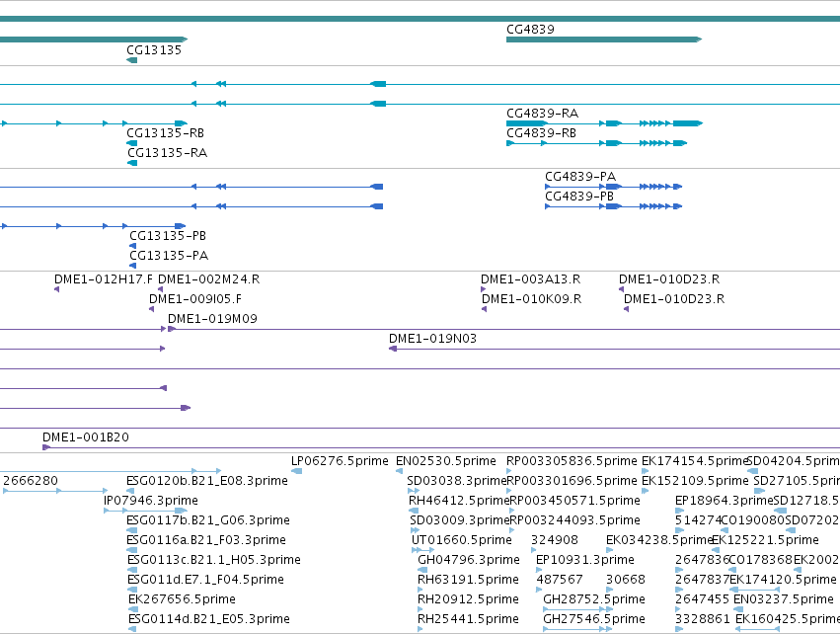This screenshot has height=634, width=840.
Task: Select the 487567 feature label
Action: point(560,580)
